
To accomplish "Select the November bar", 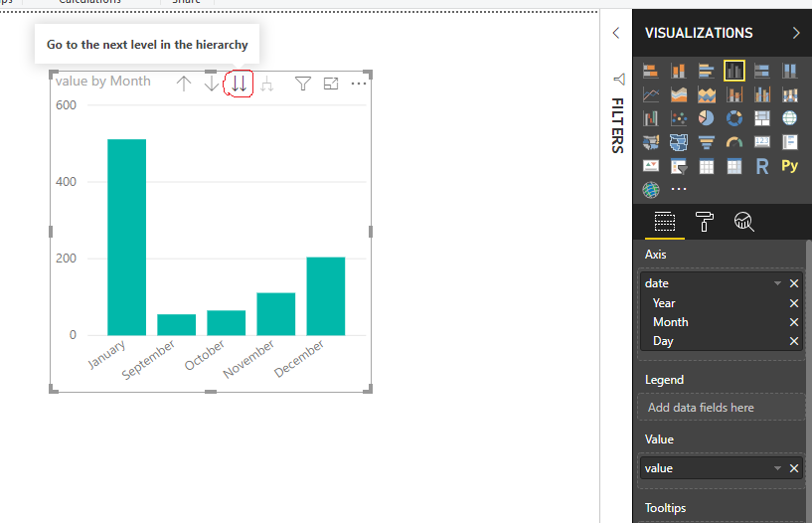I will pos(276,314).
